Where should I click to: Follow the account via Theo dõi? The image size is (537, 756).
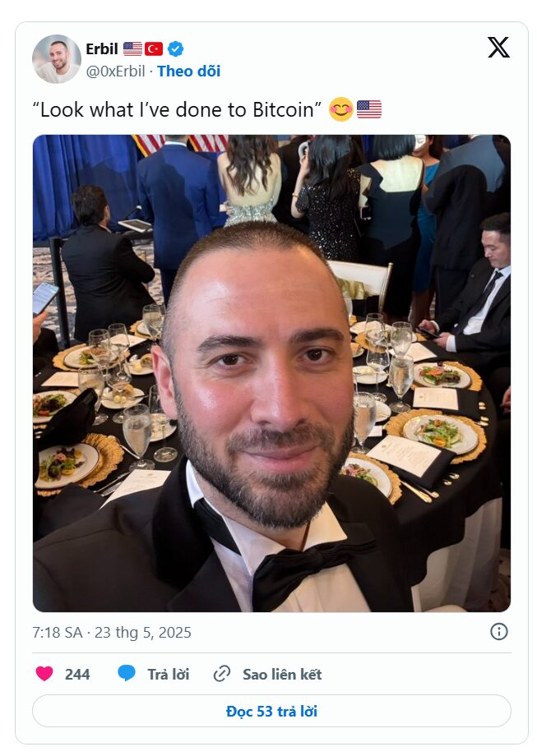pyautogui.click(x=188, y=71)
